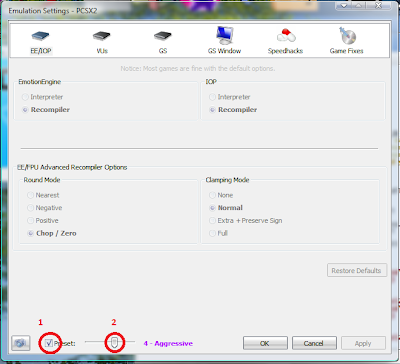Close the Emulation Settings window
The height and width of the screenshot is (364, 400).
point(378,5)
